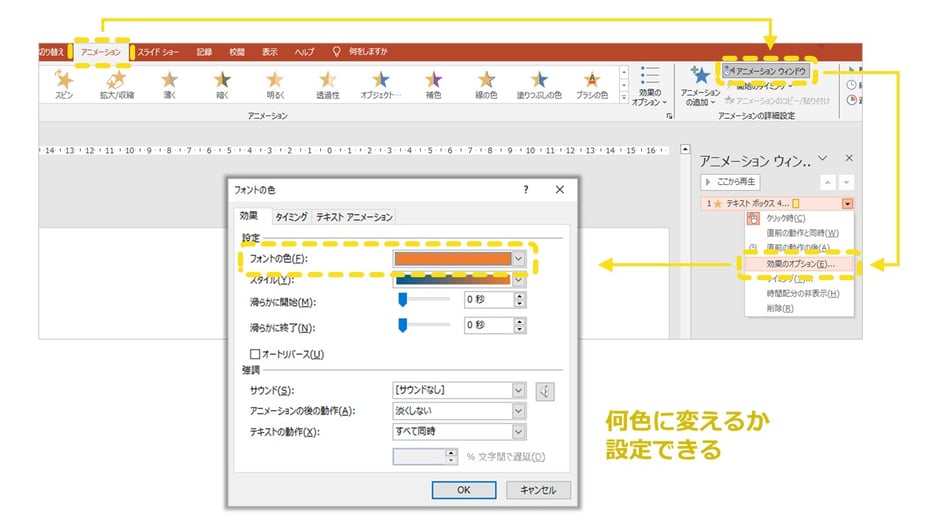The width and height of the screenshot is (940, 528).
Task: Click the slide scrollbar up arrow
Action: tap(685, 149)
